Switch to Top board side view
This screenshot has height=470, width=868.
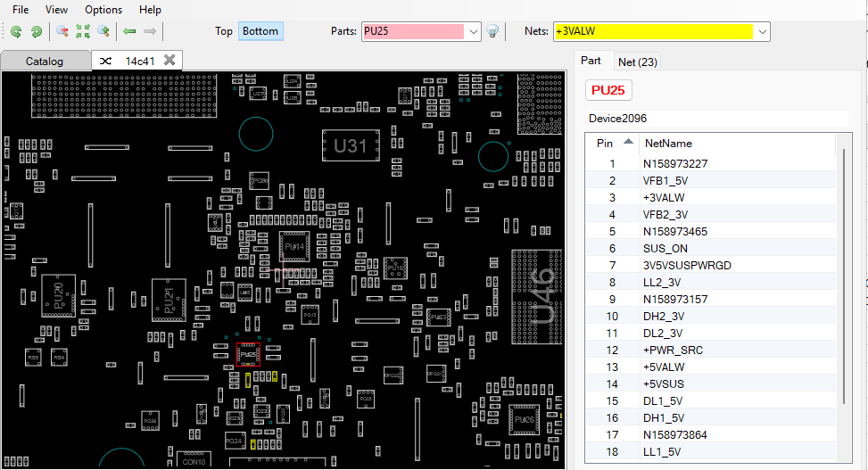pos(224,31)
